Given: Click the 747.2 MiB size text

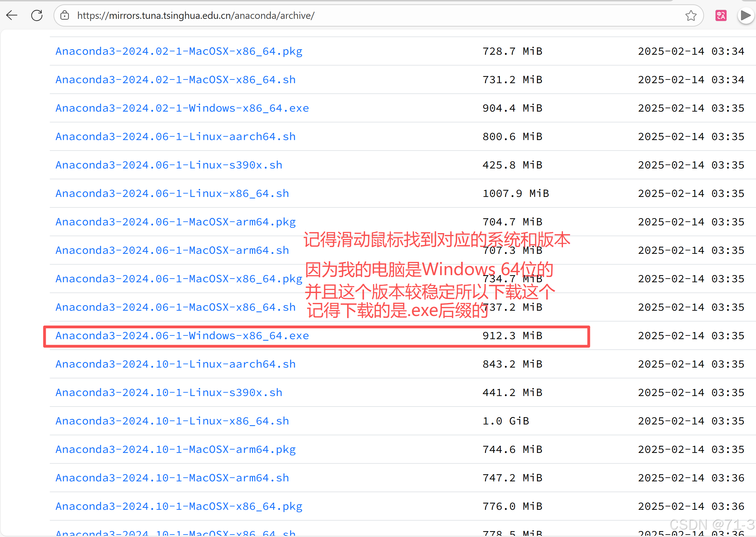Looking at the screenshot, I should click(513, 478).
